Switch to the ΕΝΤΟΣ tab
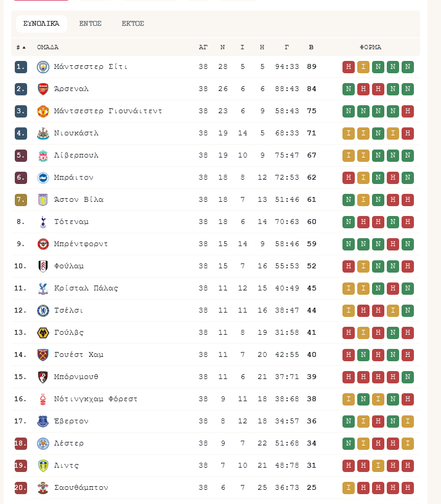 [x=91, y=24]
